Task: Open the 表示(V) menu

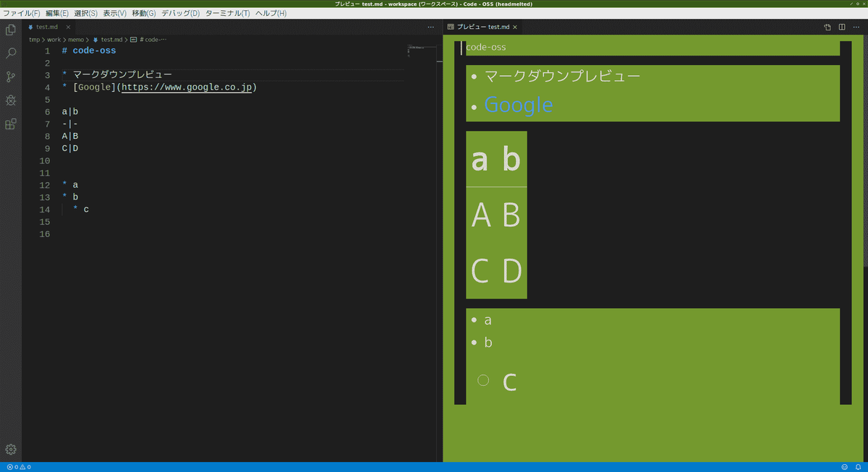Action: click(x=114, y=14)
